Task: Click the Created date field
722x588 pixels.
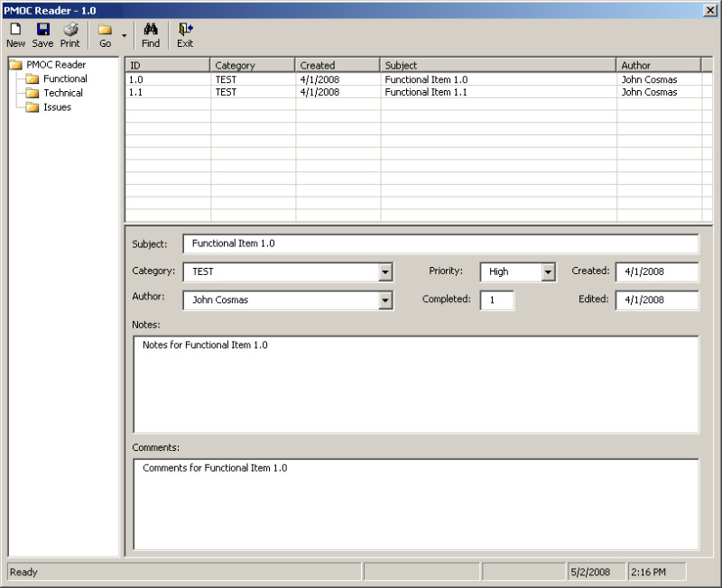Action: [x=657, y=272]
